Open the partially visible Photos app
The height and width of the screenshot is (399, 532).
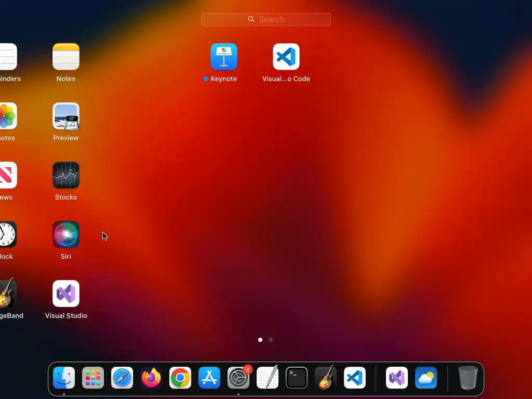pyautogui.click(x=8, y=116)
